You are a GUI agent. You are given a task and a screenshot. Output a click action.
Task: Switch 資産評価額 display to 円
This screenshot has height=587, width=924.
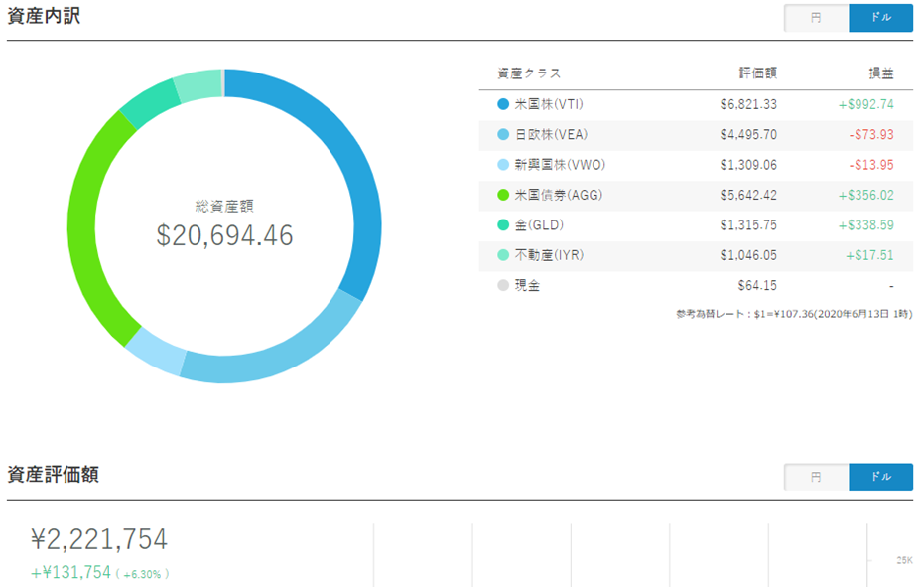816,477
